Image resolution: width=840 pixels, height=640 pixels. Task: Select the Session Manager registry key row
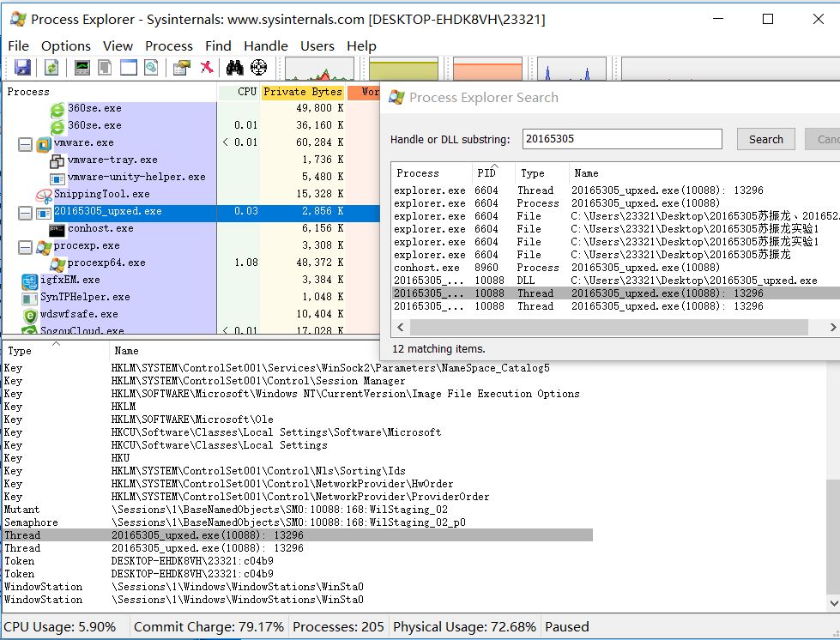coord(298,381)
